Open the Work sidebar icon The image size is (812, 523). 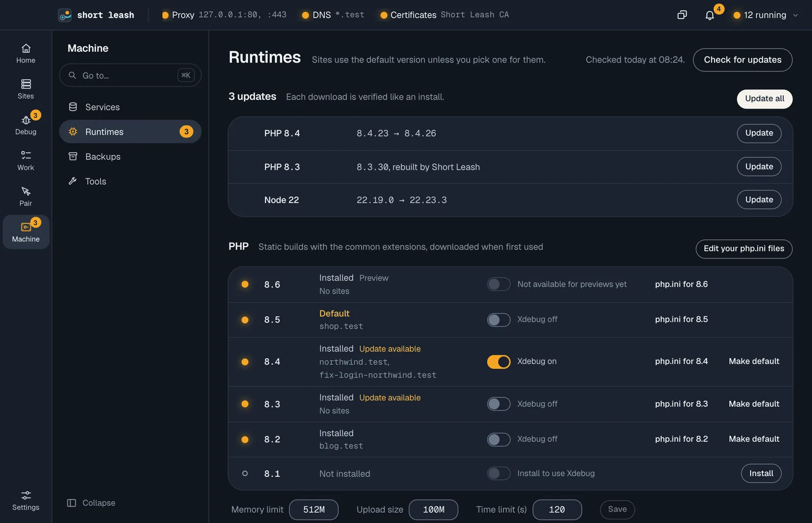click(x=26, y=161)
